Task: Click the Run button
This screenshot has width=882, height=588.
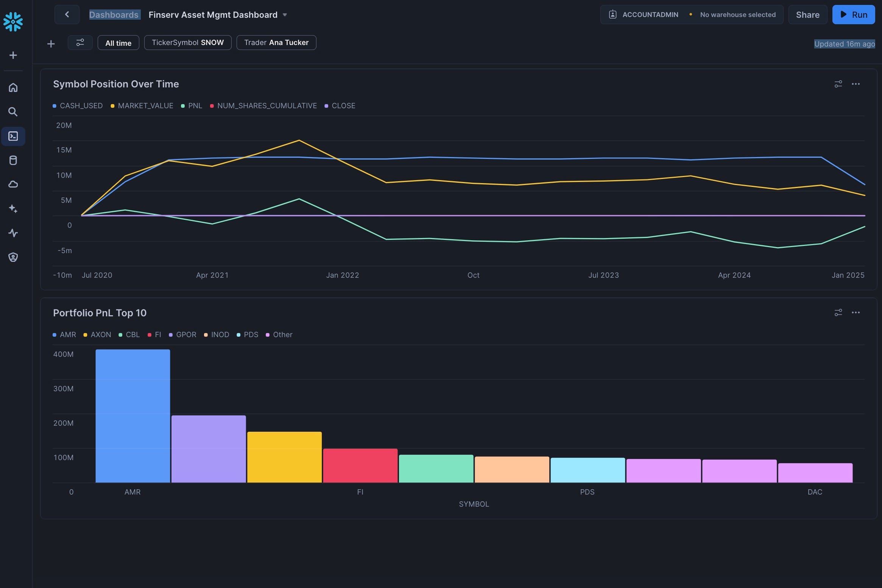Action: tap(853, 15)
